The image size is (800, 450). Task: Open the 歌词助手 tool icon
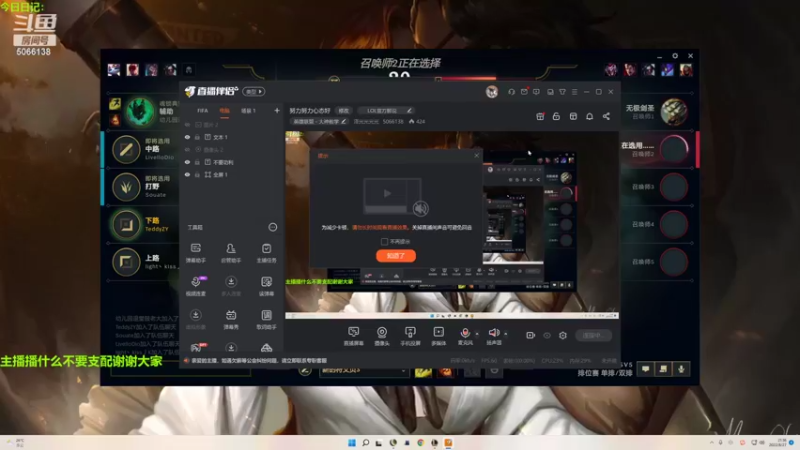[266, 319]
